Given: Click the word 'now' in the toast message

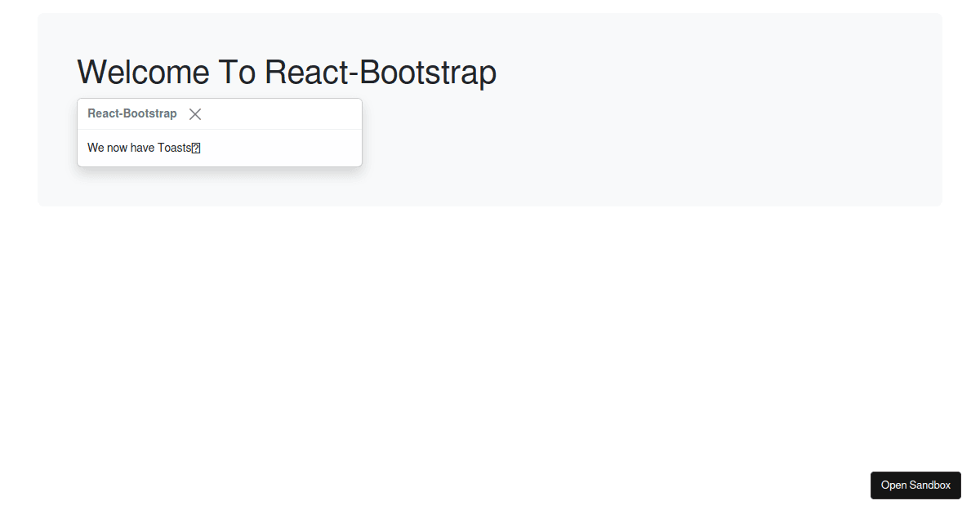Looking at the screenshot, I should (117, 148).
